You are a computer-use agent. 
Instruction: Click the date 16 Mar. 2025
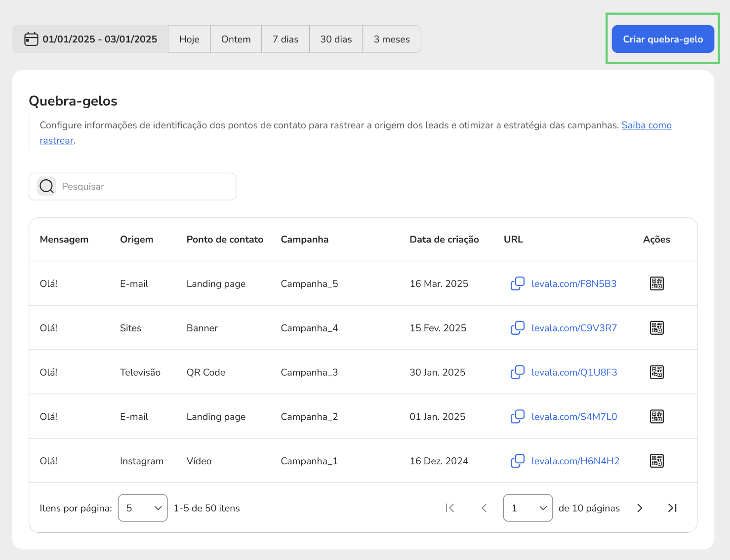coord(439,283)
